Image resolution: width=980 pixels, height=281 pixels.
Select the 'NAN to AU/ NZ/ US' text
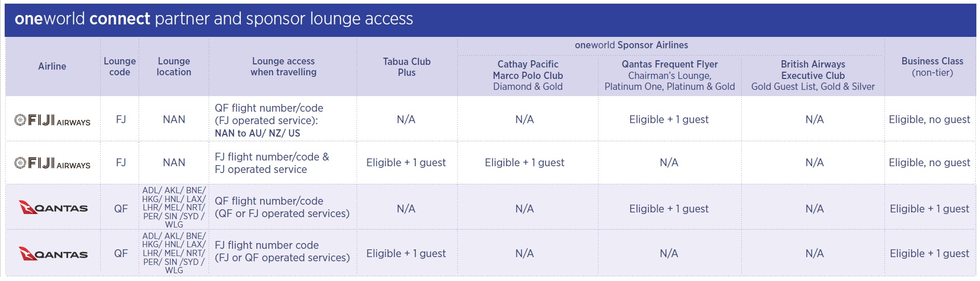pos(257,133)
